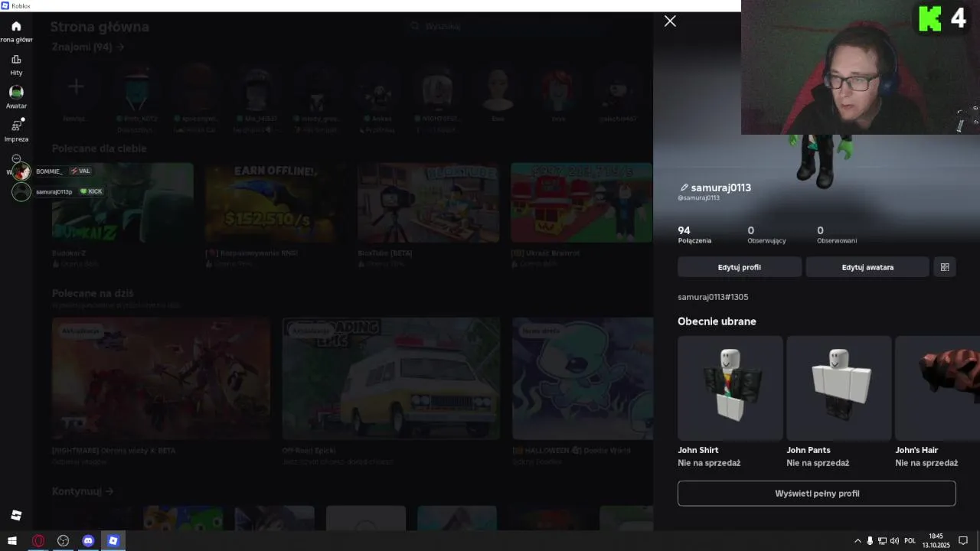Select samuraj0113p party member avatar
The width and height of the screenshot is (980, 551).
(21, 191)
